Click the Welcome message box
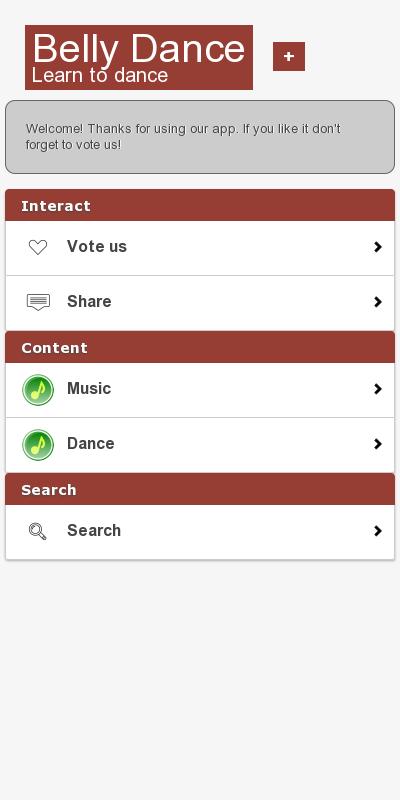The width and height of the screenshot is (400, 800). coord(200,137)
